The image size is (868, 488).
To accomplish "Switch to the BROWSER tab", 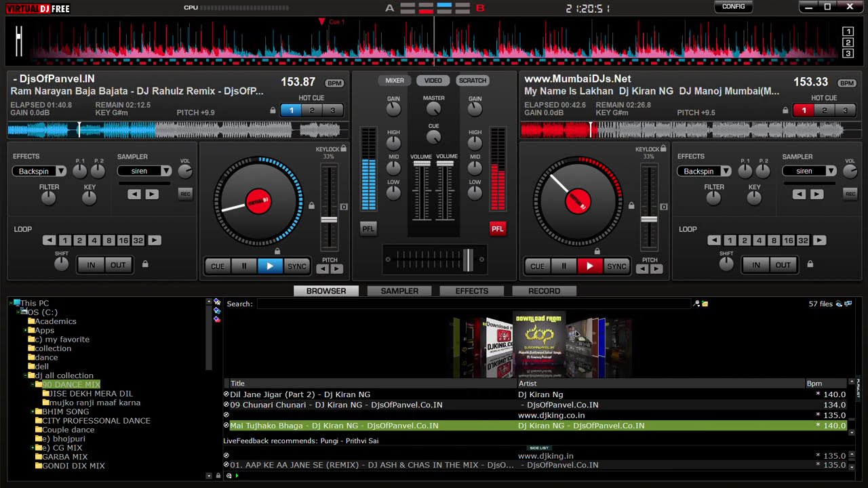I will pyautogui.click(x=326, y=291).
